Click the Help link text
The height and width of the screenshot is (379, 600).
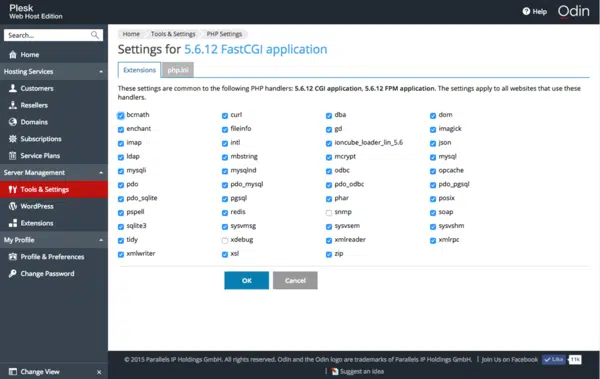click(540, 11)
